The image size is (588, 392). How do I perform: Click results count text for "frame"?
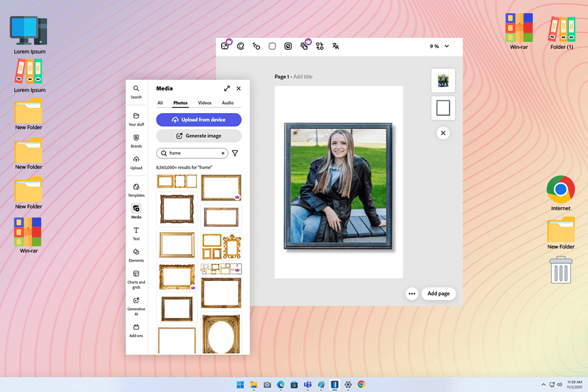pyautogui.click(x=184, y=167)
